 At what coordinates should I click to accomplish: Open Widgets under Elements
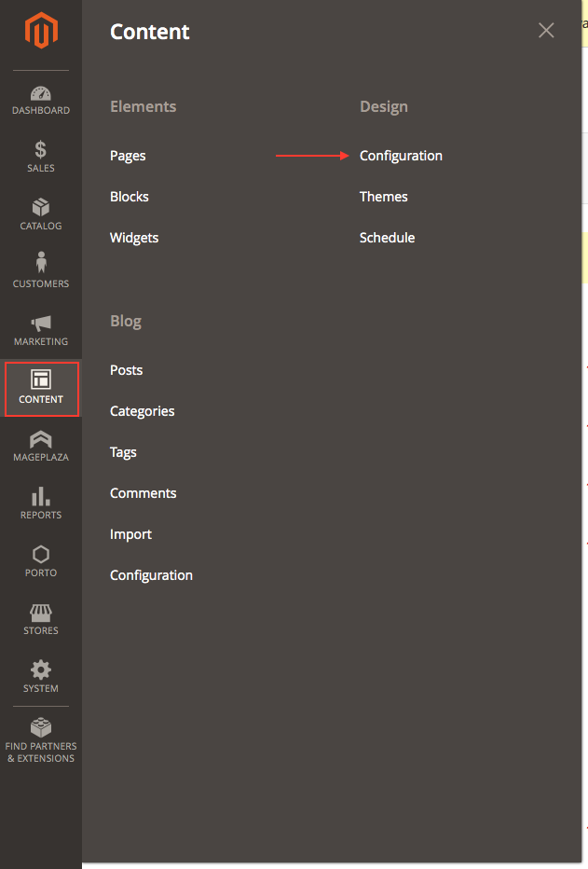(x=133, y=238)
